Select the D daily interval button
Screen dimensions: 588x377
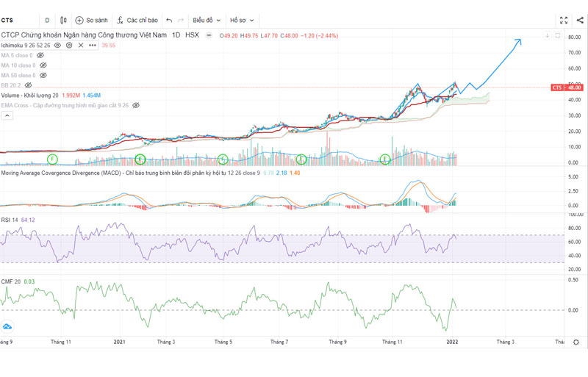pos(47,21)
